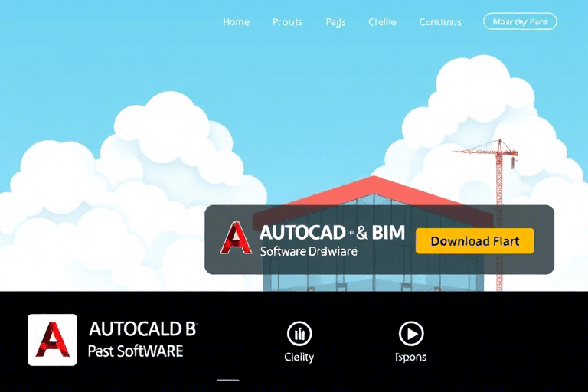
Task: Open the Pags navigation item
Action: (x=335, y=22)
